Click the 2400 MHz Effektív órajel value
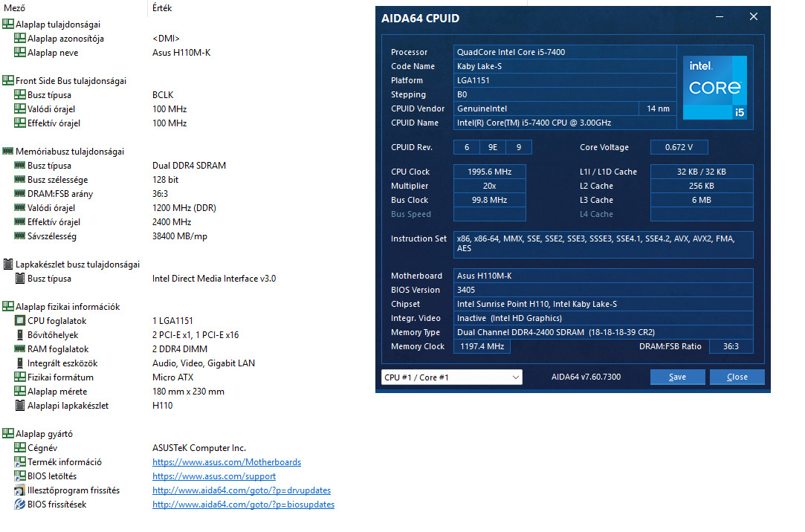The width and height of the screenshot is (805, 532). (x=172, y=221)
